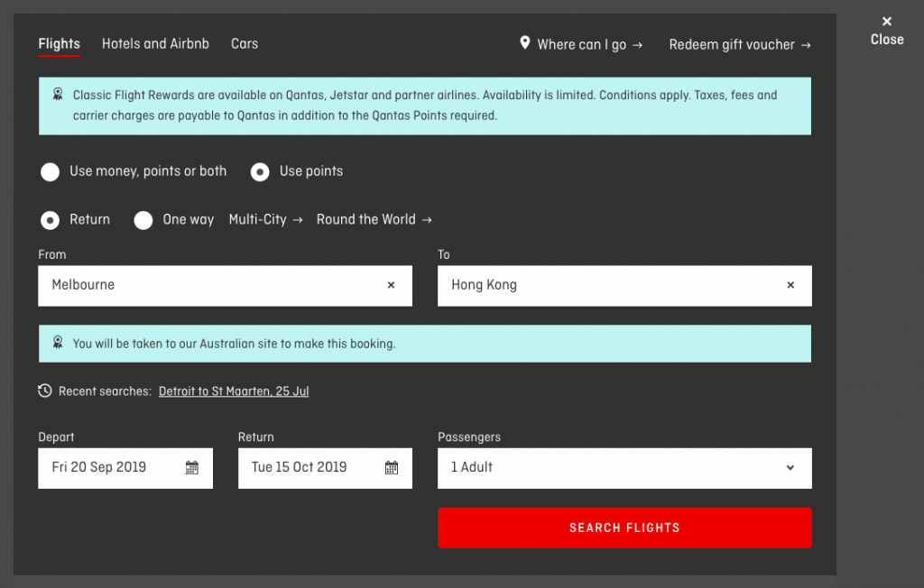Open the Return date calendar icon

coord(392,468)
